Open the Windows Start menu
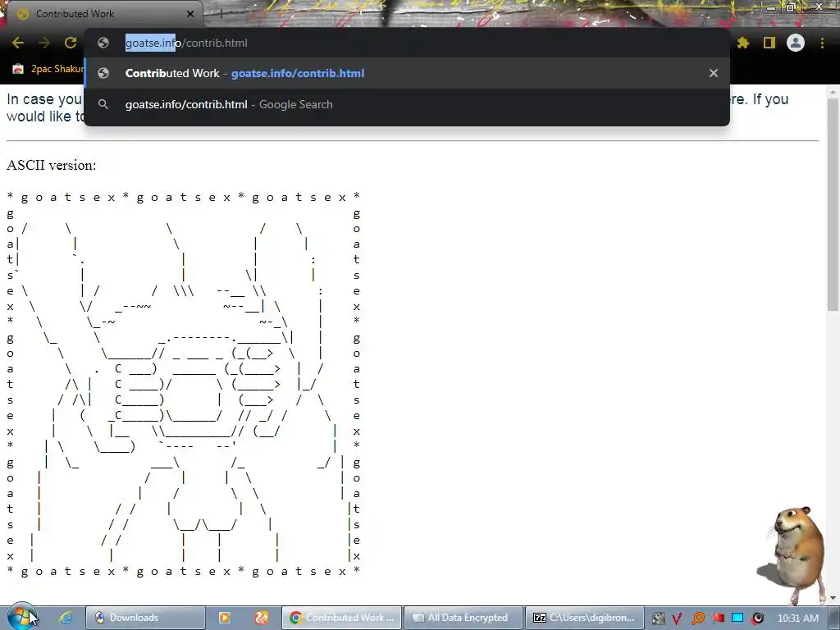 point(21,617)
